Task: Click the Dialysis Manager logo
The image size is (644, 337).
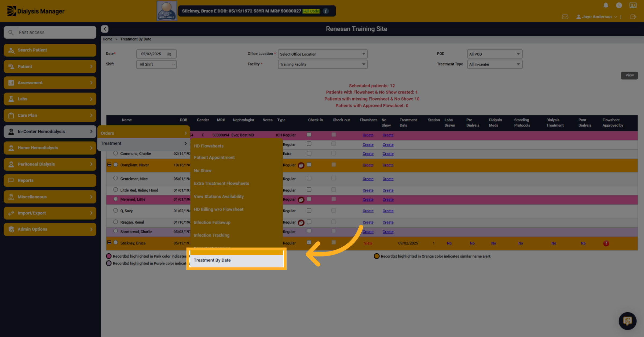Action: point(36,11)
